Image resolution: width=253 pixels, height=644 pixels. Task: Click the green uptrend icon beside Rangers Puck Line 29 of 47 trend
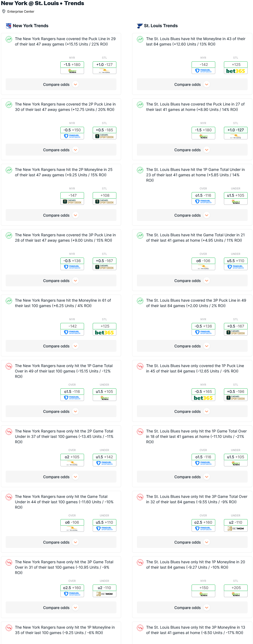9,39
